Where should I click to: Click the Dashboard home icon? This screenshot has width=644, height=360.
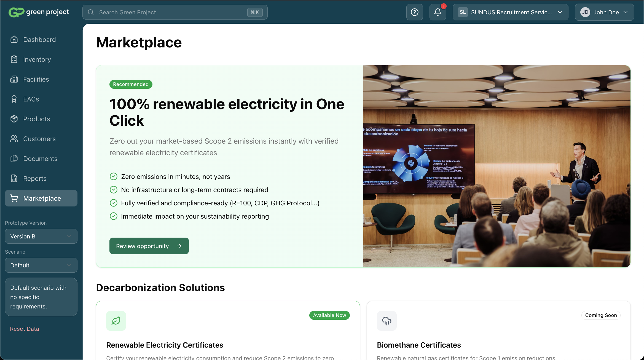(x=14, y=39)
